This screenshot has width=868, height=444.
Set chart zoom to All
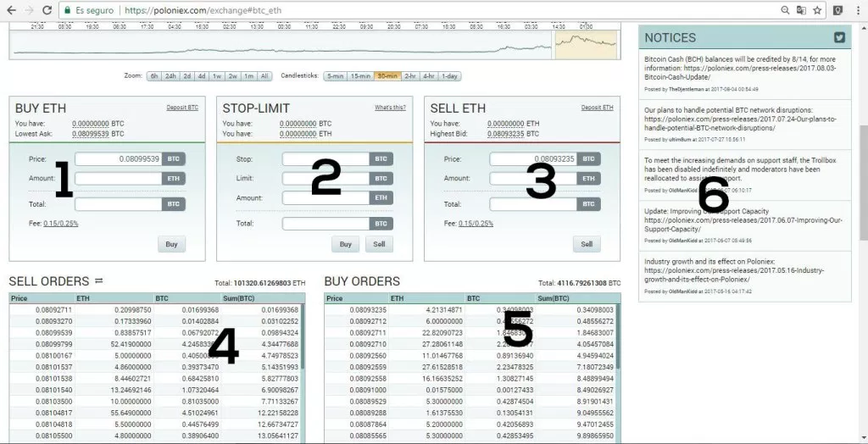pos(264,76)
